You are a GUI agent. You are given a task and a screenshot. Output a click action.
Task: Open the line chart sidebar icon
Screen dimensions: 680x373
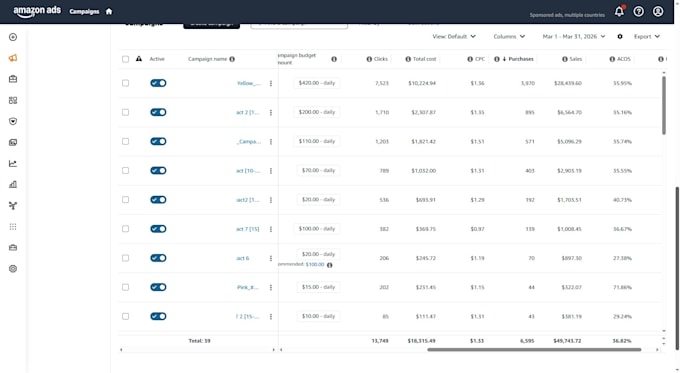(13, 164)
